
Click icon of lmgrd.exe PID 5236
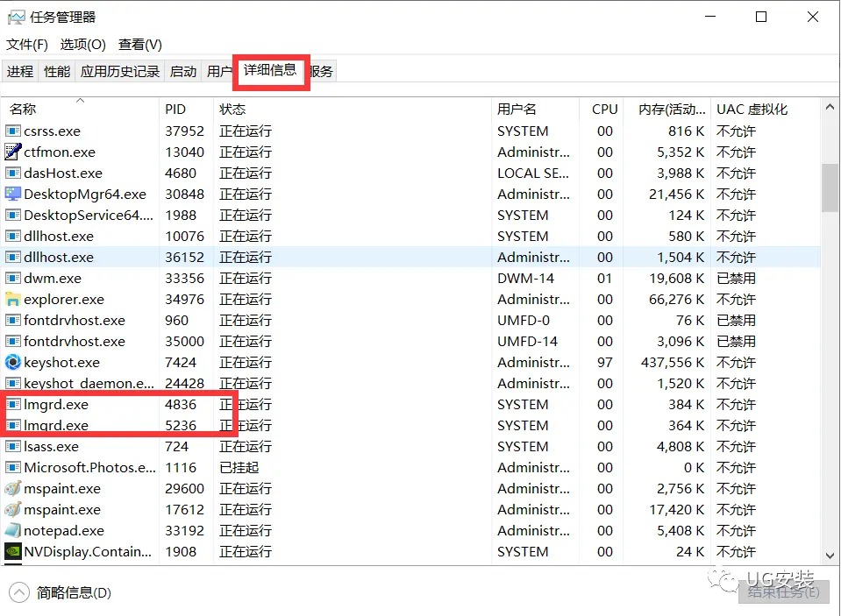(x=13, y=425)
